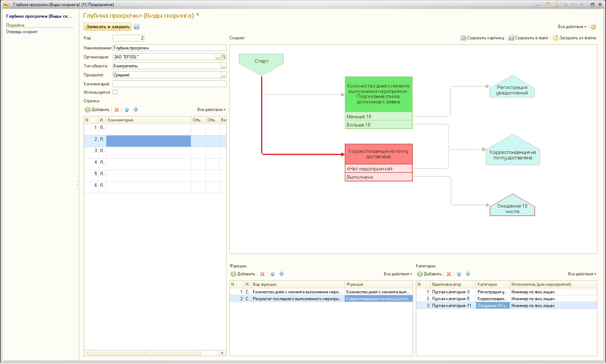
Task: Delete selected arrow row in Стрелки
Action: (x=117, y=110)
